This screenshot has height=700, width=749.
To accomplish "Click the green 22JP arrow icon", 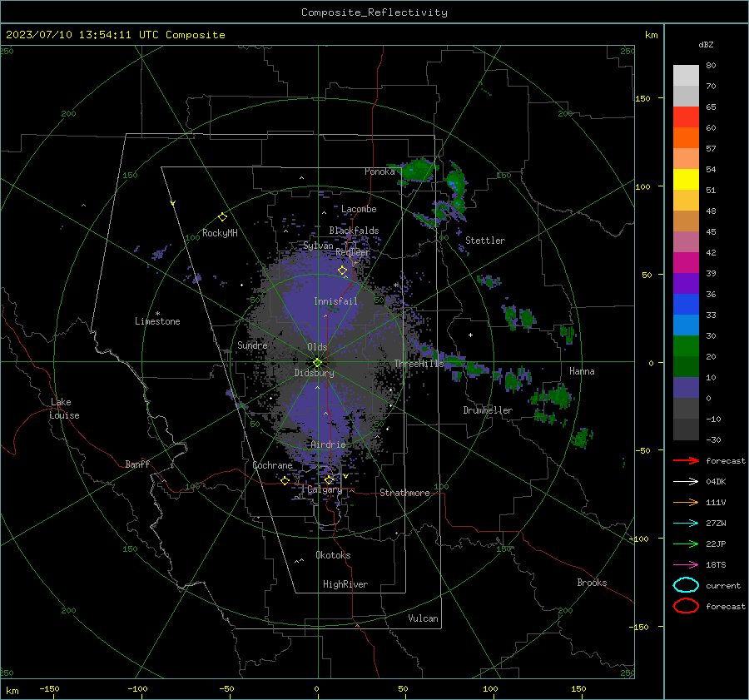I will 686,544.
